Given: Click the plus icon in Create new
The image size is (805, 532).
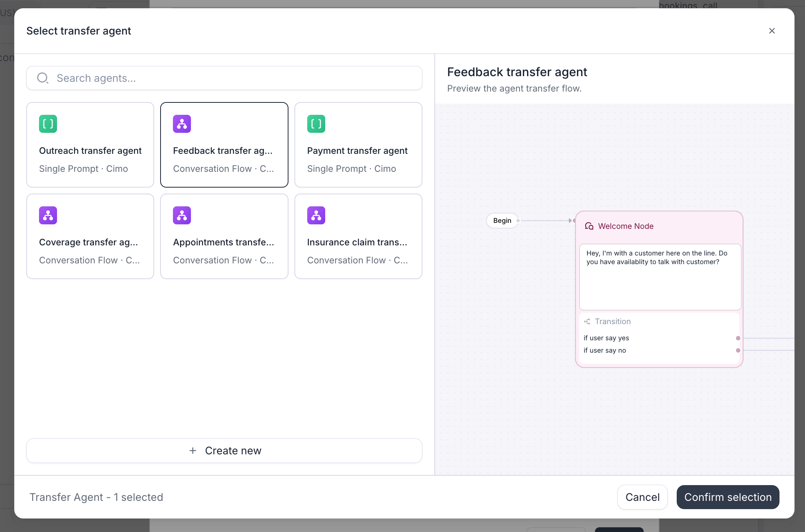Looking at the screenshot, I should tap(193, 451).
